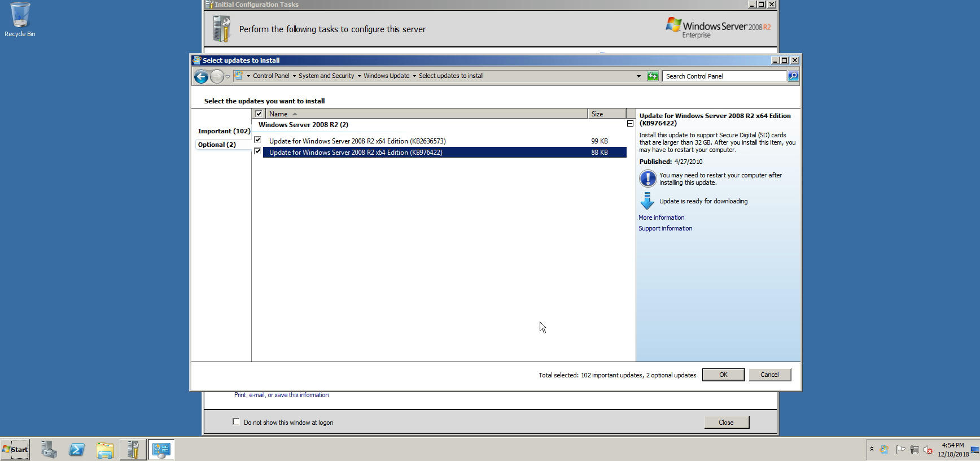Click the Forward navigation arrow

tap(217, 76)
